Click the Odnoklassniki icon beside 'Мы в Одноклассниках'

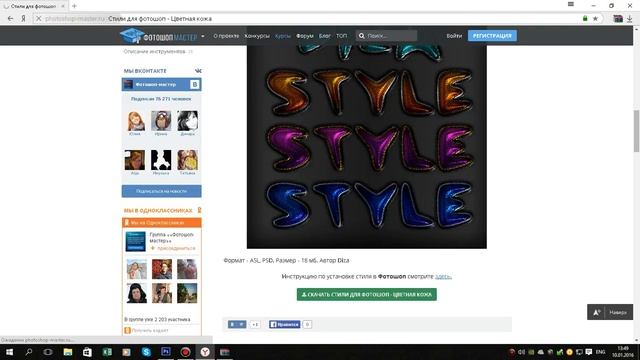click(x=199, y=210)
